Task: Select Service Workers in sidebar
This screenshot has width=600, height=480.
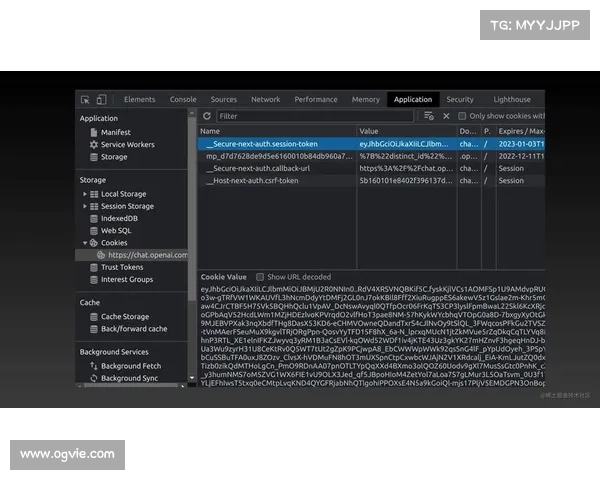Action: pos(128,145)
